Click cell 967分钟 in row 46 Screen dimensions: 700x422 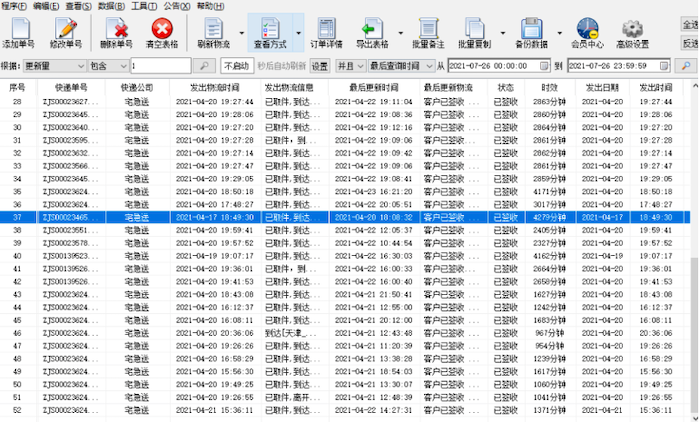(550, 334)
